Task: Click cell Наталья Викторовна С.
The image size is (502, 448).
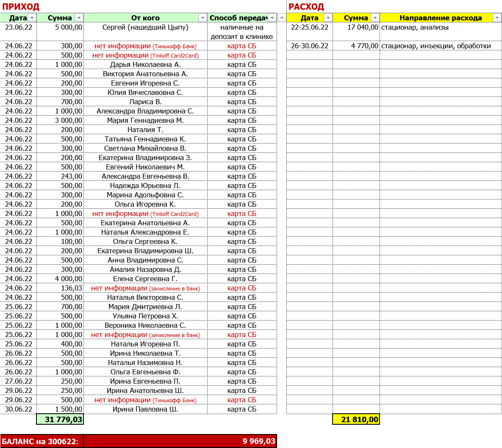Action: click(145, 297)
